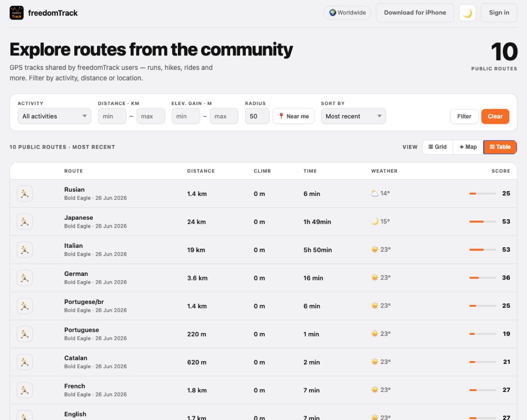Click Download for iPhone button
Screen dimensions: 527x420
[x=415, y=13]
